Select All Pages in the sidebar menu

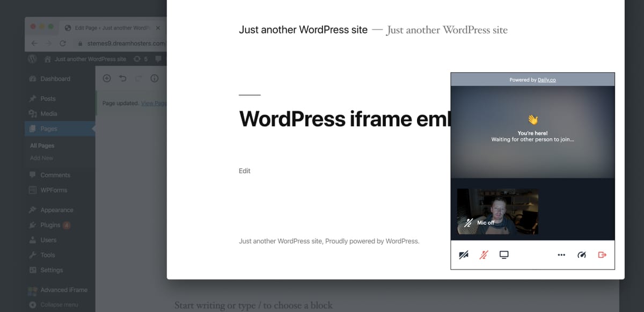pyautogui.click(x=41, y=145)
